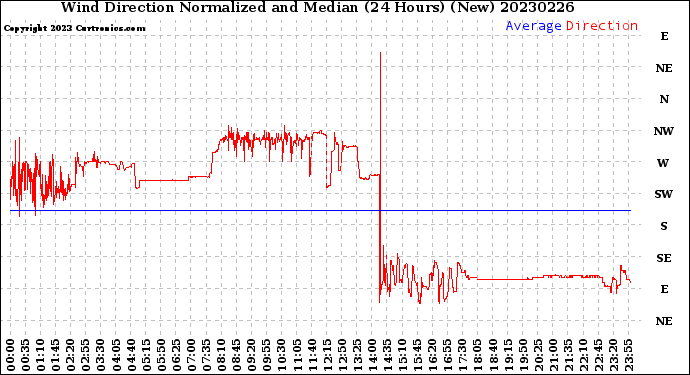Click the 16:55 time axis label
The height and width of the screenshot is (375, 690).
[x=448, y=355]
